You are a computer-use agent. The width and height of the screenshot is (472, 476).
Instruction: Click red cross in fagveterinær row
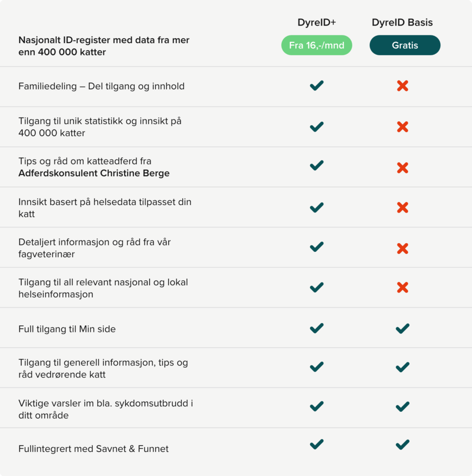tap(403, 248)
